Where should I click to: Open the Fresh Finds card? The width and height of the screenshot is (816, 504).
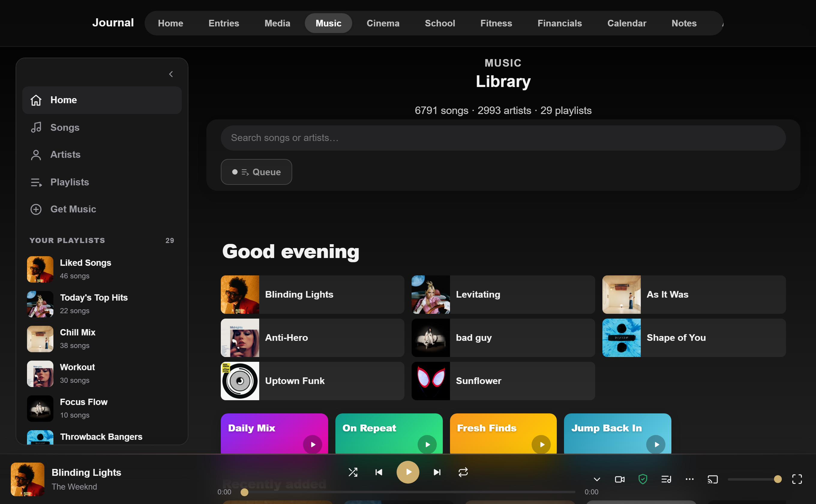click(503, 433)
